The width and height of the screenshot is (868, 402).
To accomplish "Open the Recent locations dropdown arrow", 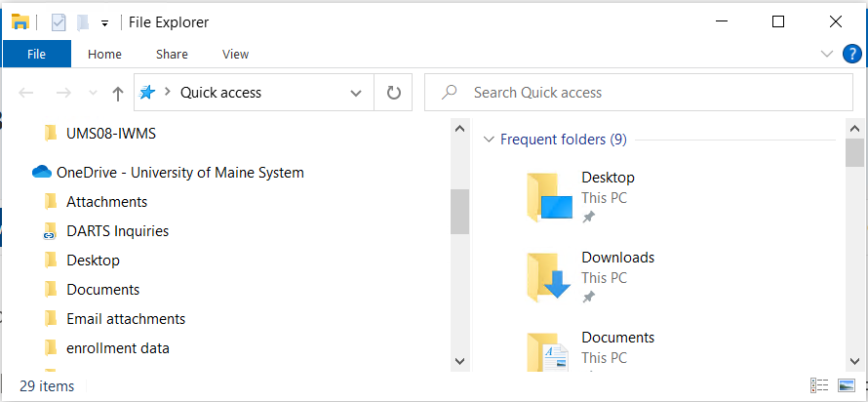I will 93,93.
